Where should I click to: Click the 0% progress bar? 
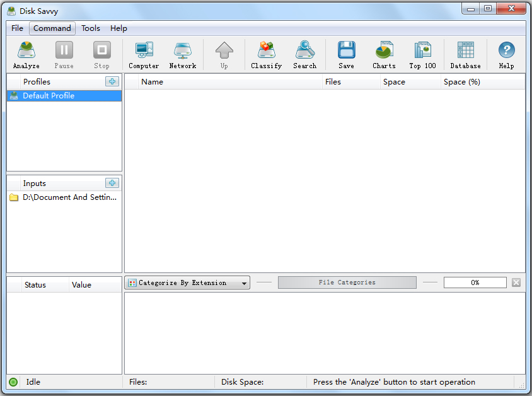pos(475,282)
